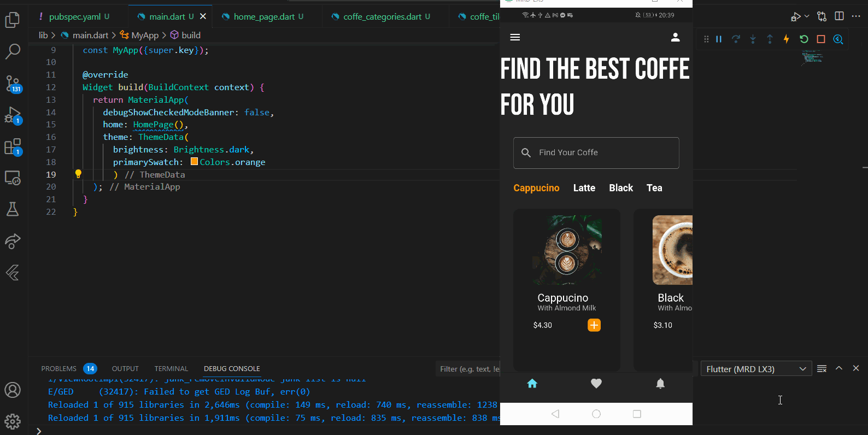Click the Find Your Coffe search field
Image resolution: width=868 pixels, height=435 pixels.
point(596,153)
